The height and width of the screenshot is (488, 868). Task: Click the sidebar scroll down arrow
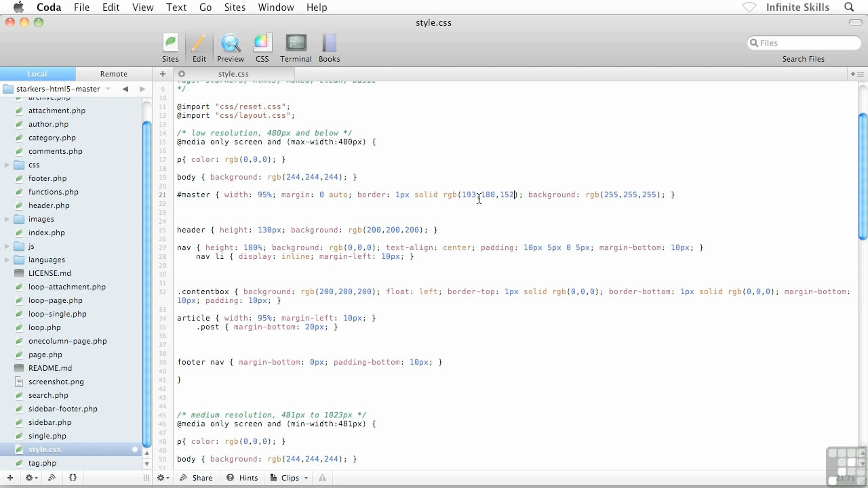click(146, 464)
